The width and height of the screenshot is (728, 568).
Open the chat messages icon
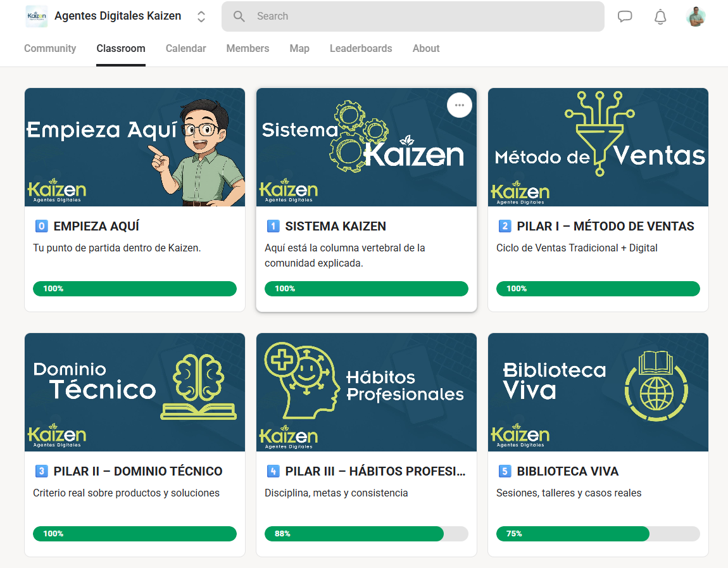(x=625, y=16)
